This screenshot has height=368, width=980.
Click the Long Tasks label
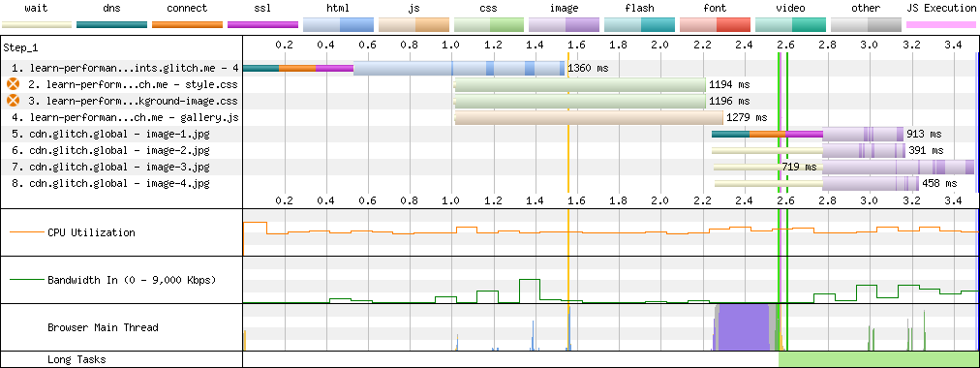pos(77,359)
